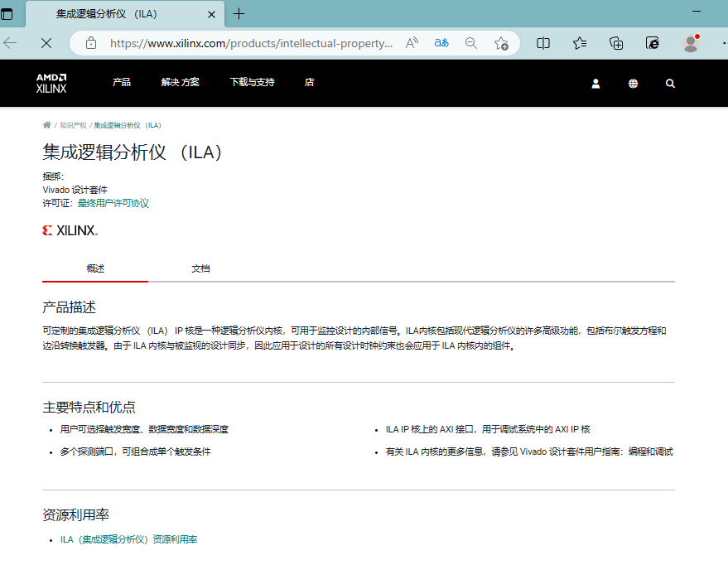Open browser Collections
The height and width of the screenshot is (565, 728).
616,43
